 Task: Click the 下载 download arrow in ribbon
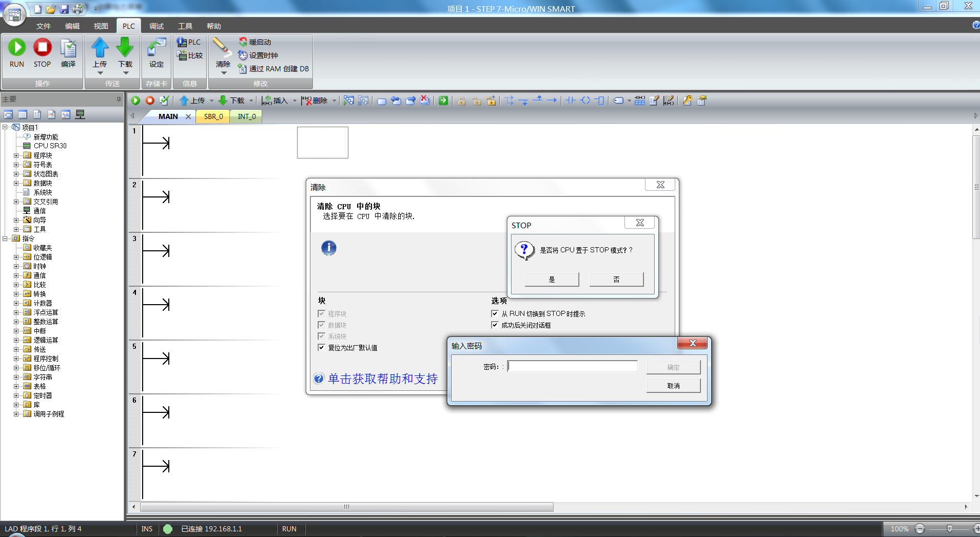pos(125,48)
